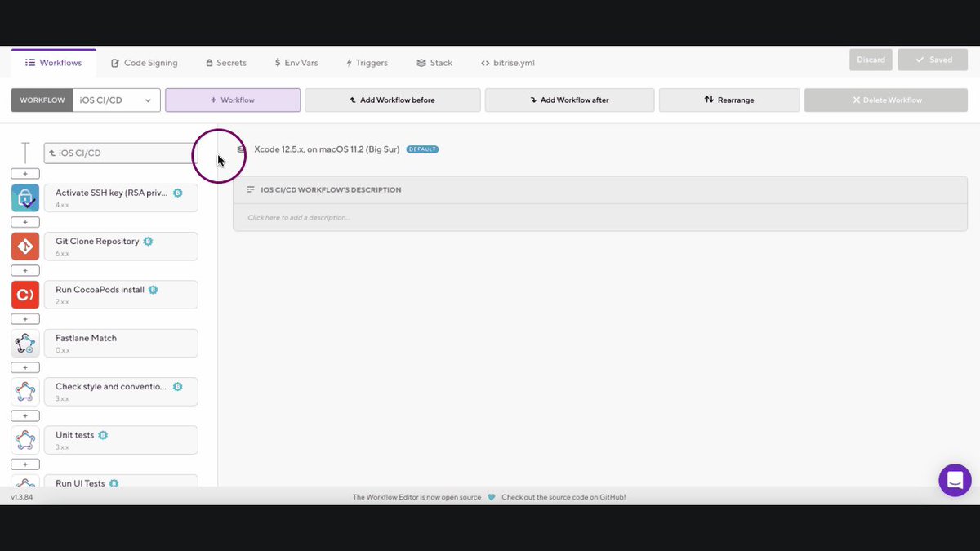
Task: Select the Run CocoaPods install step
Action: click(x=121, y=295)
